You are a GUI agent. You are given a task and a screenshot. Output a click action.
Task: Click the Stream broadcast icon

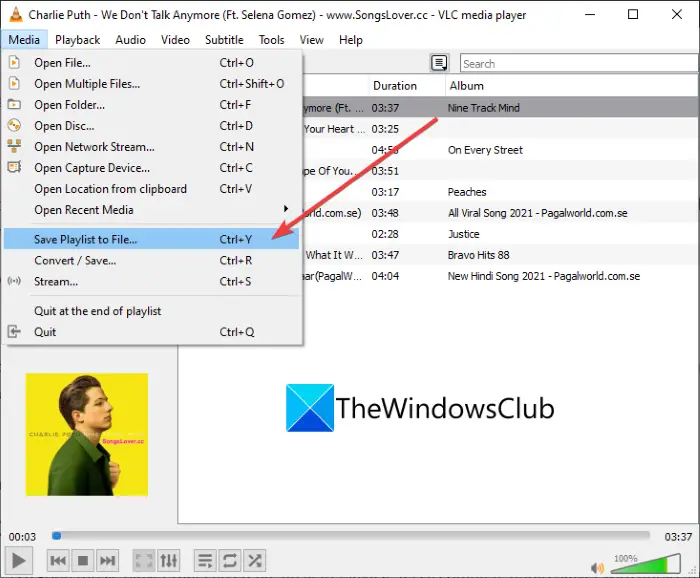coord(14,281)
